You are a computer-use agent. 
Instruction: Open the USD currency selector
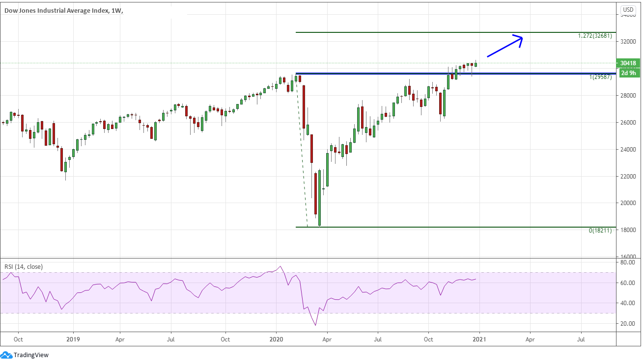tap(628, 9)
